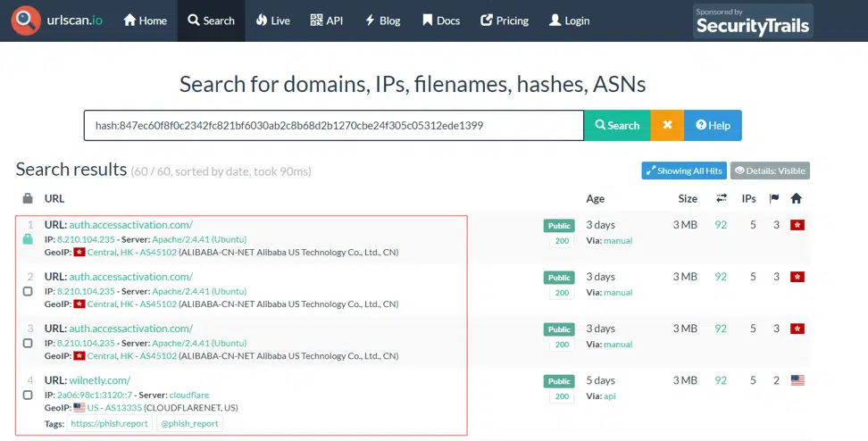
Task: Click Hong Kong flag at row 3 end
Action: pyautogui.click(x=797, y=329)
